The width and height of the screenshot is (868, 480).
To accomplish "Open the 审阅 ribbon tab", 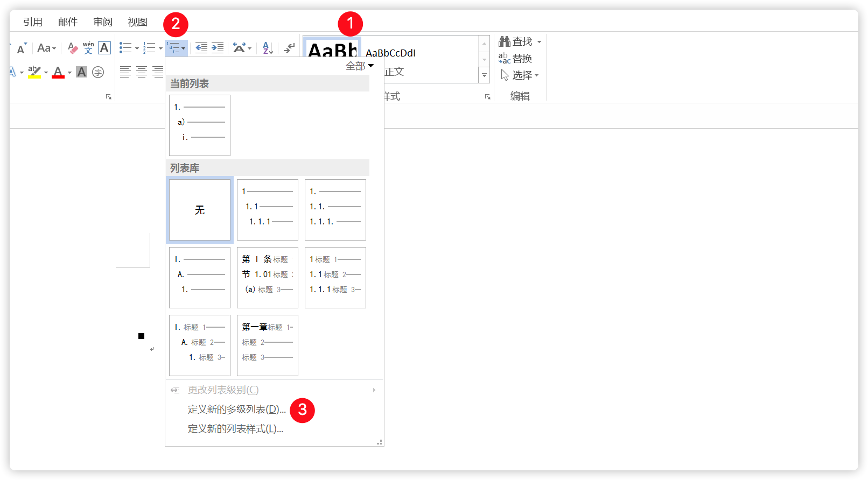I will (x=103, y=22).
